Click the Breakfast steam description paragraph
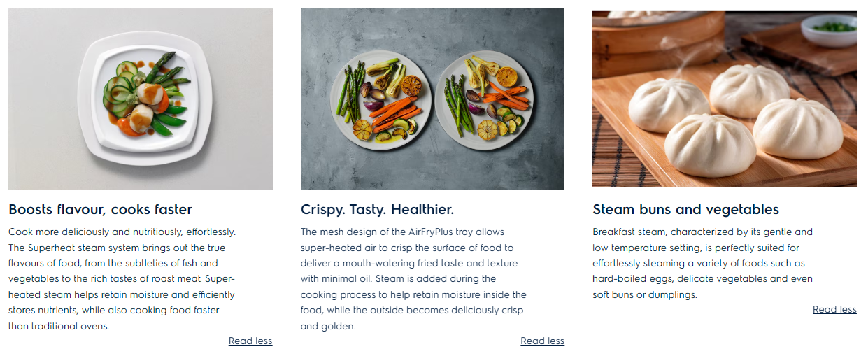 click(x=703, y=263)
